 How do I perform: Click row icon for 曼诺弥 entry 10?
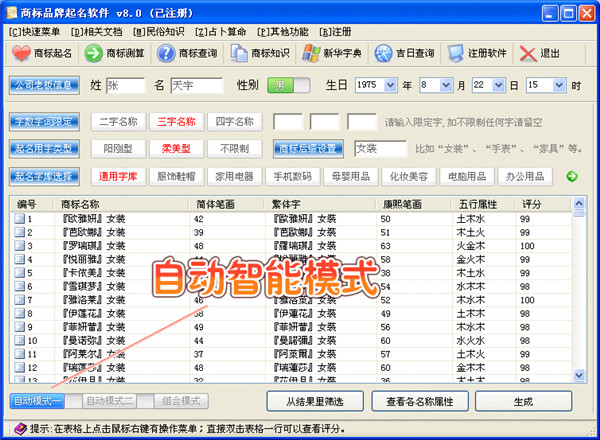click(19, 341)
